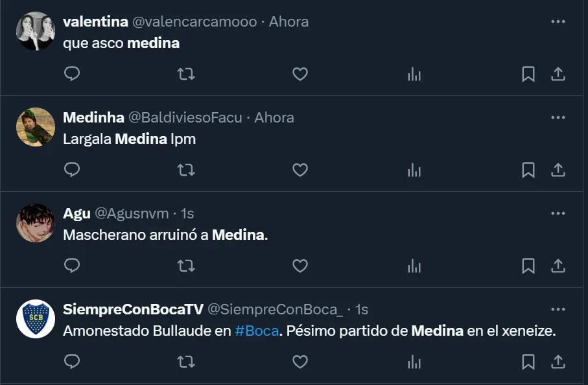The image size is (588, 385).
Task: Reply to valentina's tweet
Action: [x=72, y=75]
